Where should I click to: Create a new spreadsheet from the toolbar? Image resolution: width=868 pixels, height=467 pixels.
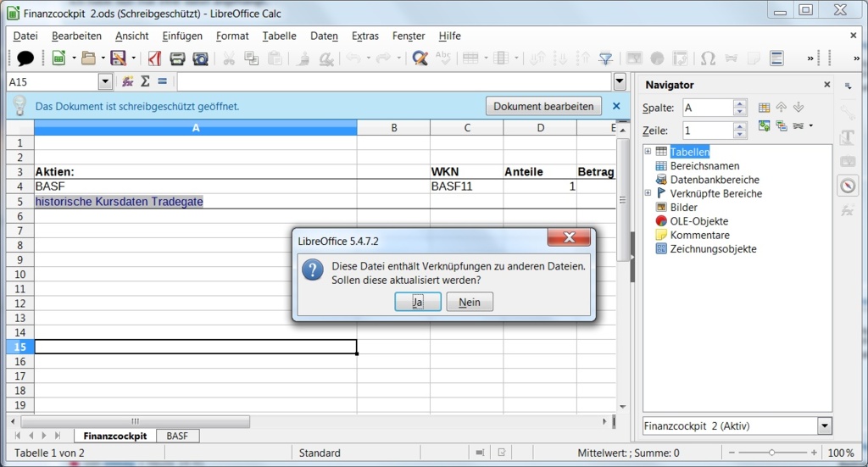pyautogui.click(x=58, y=58)
